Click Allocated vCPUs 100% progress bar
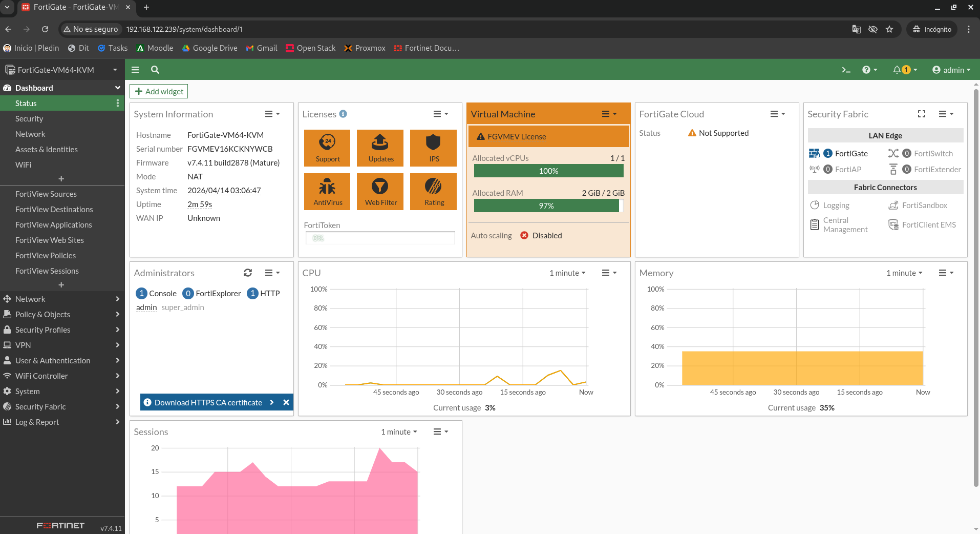 (x=548, y=171)
